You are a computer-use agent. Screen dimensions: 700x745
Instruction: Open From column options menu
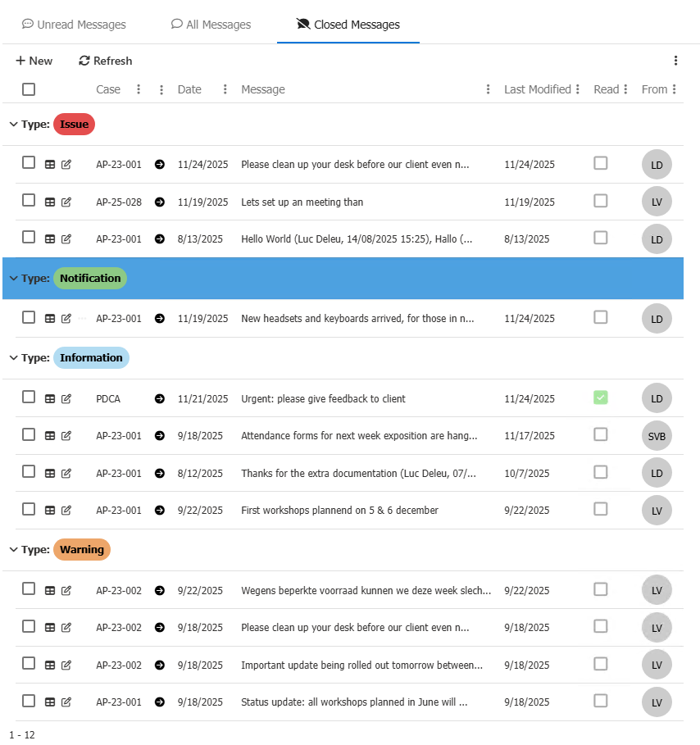[x=675, y=89]
